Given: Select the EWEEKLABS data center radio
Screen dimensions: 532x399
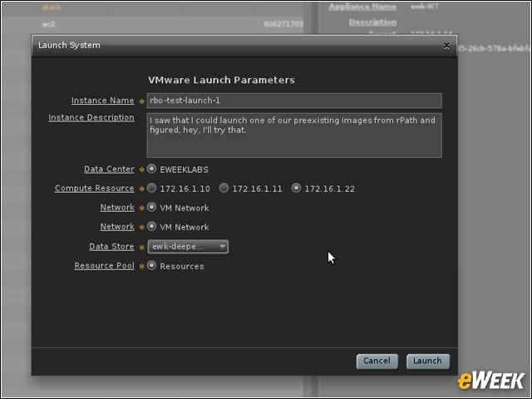Looking at the screenshot, I should [x=151, y=169].
